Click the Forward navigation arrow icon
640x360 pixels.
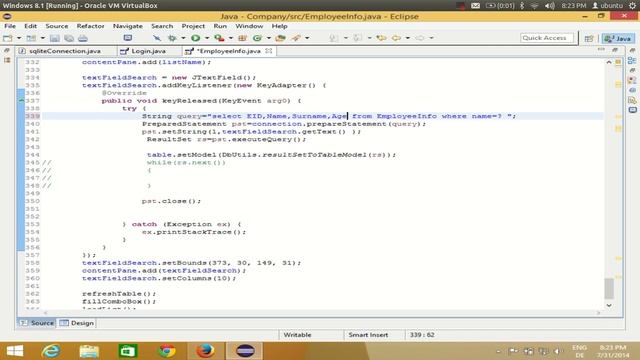click(x=420, y=38)
